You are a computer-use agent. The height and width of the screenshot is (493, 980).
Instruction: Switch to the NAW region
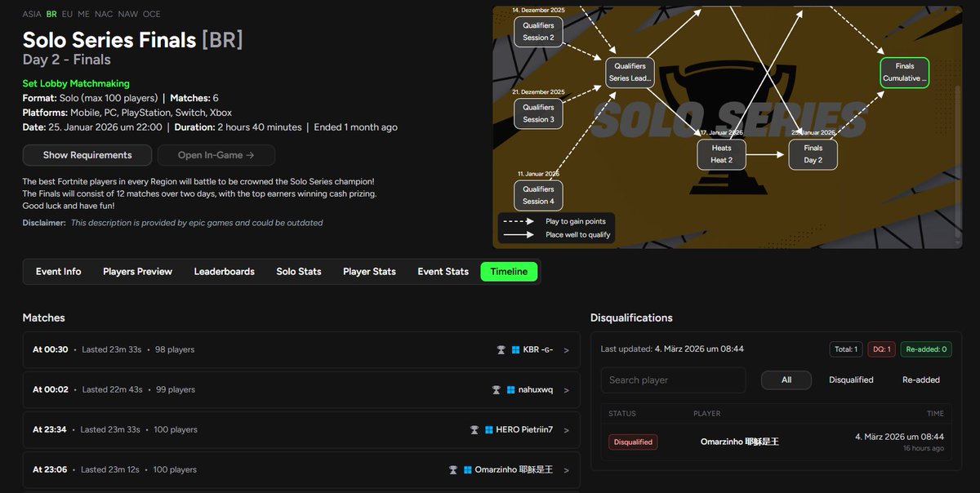(x=128, y=14)
